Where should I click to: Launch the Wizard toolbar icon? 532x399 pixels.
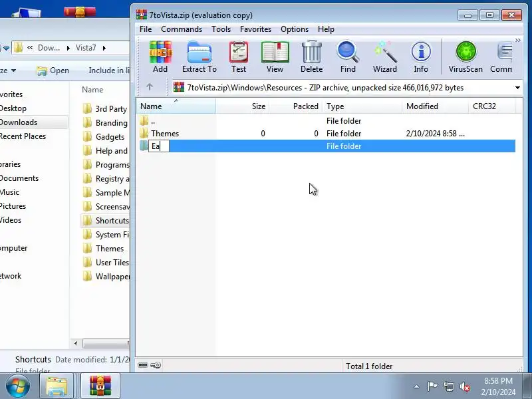click(x=385, y=57)
